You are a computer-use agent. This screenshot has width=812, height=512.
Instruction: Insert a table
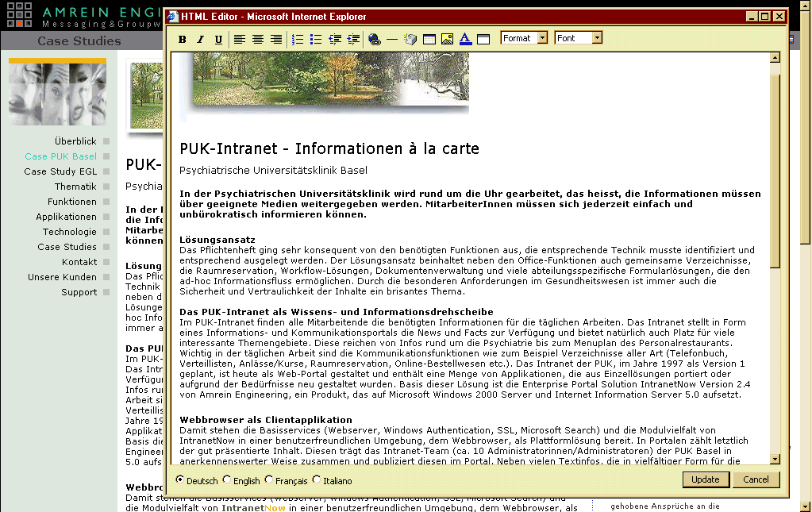[x=429, y=40]
